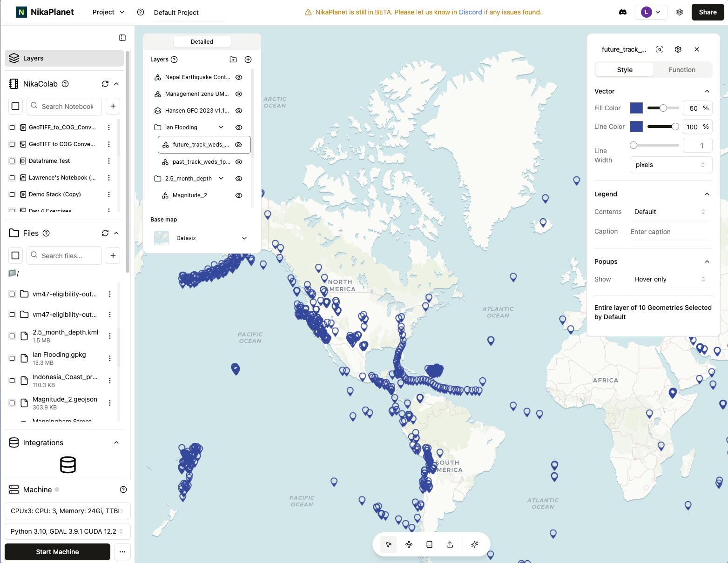Collapse the Ian Flooding layer group
The width and height of the screenshot is (728, 563).
click(221, 127)
